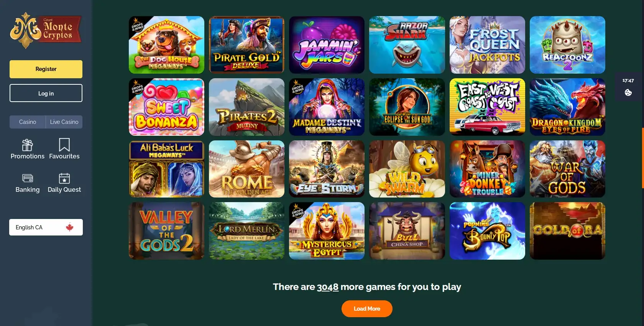Select the Frost Queen Jackpots game
Viewport: 644px width, 326px height.
(487, 45)
